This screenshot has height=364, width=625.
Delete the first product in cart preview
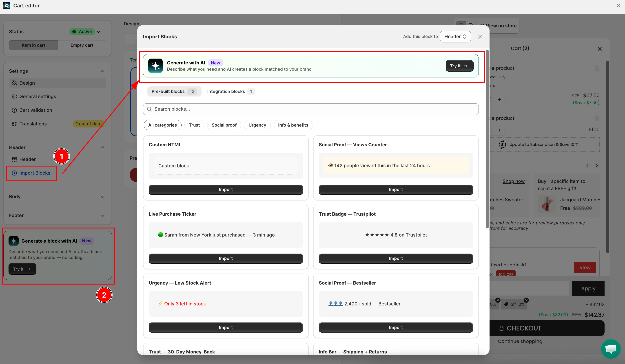pyautogui.click(x=597, y=68)
